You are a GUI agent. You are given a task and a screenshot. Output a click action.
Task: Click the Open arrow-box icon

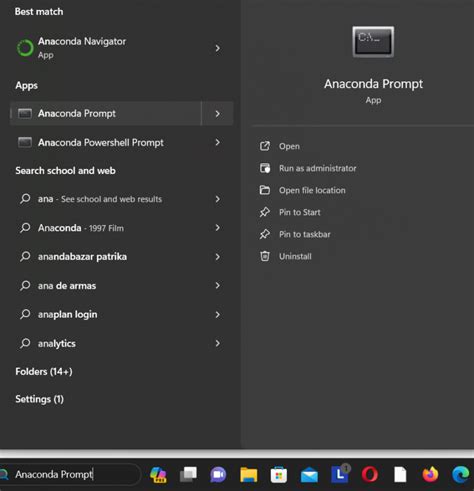(x=265, y=146)
